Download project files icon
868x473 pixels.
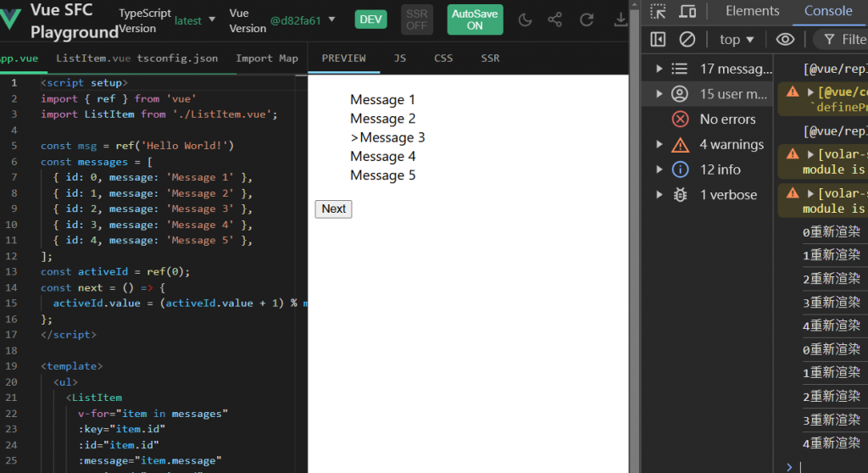point(620,20)
